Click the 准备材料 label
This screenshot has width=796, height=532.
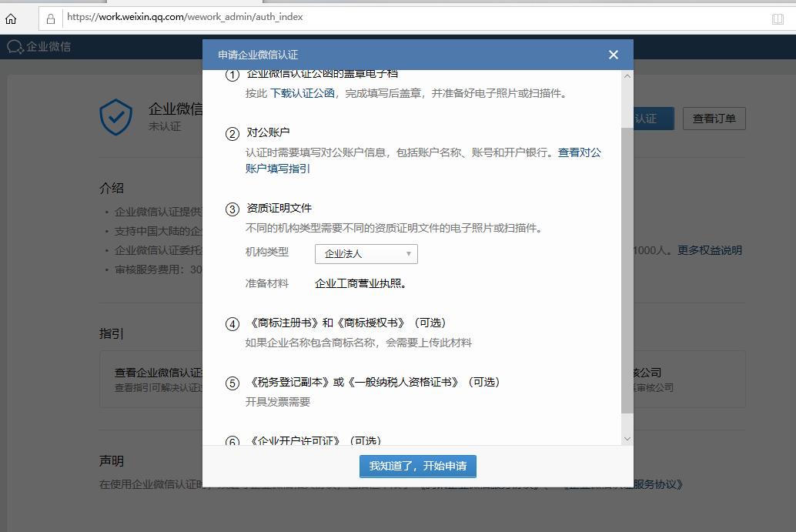(267, 284)
